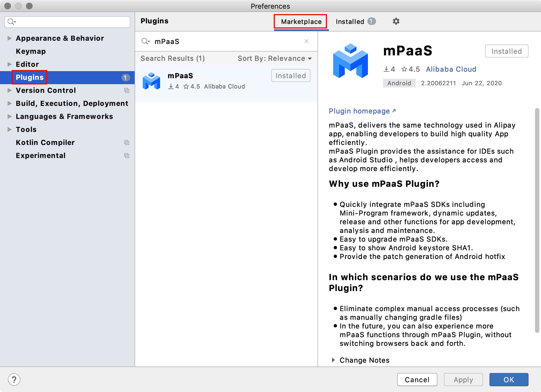
Task: Expand the Change Notes section
Action: (x=333, y=360)
